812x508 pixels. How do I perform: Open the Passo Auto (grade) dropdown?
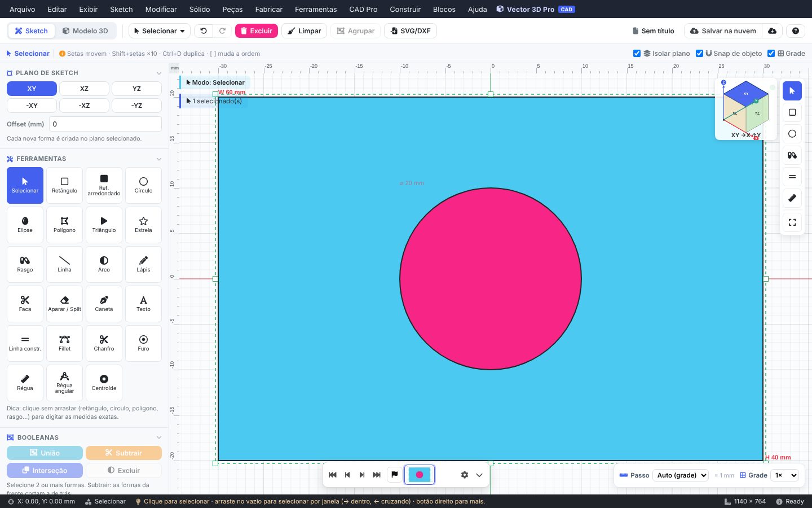pyautogui.click(x=681, y=475)
